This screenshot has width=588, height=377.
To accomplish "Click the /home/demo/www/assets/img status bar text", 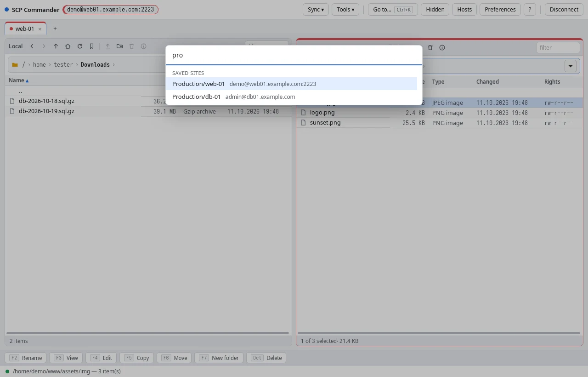I will click(x=67, y=371).
